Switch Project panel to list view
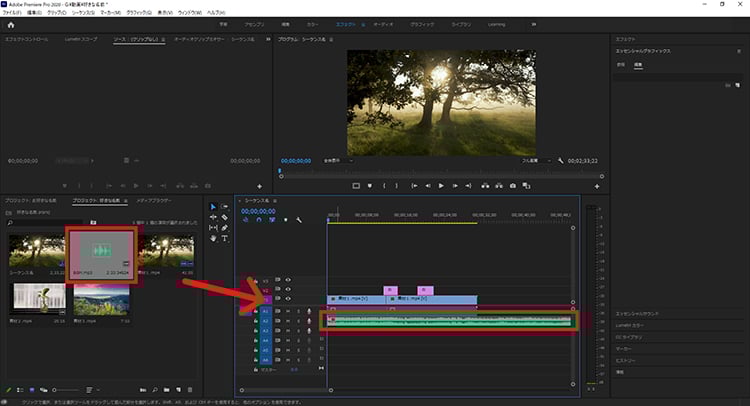This screenshot has height=406, width=750. tap(20, 390)
